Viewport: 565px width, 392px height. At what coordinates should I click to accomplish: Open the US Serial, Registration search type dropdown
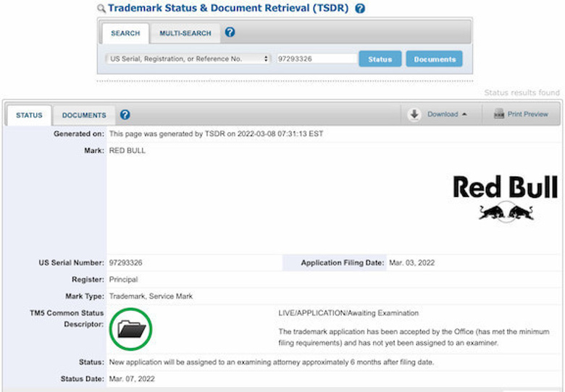[x=187, y=59]
